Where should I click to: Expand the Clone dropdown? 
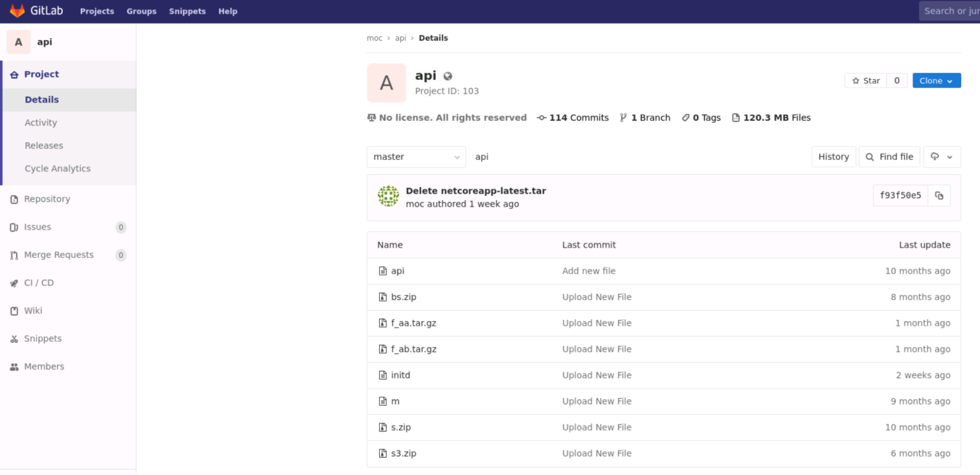tap(936, 80)
